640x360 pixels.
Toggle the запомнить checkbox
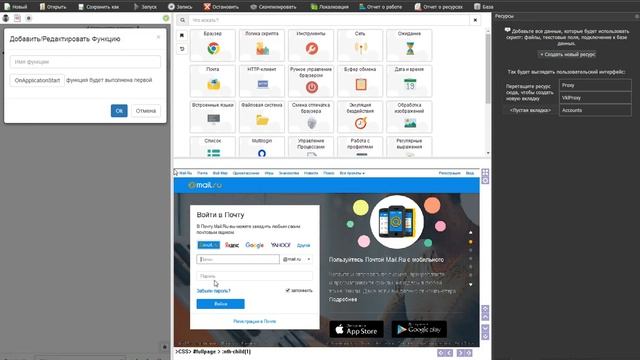tap(287, 290)
